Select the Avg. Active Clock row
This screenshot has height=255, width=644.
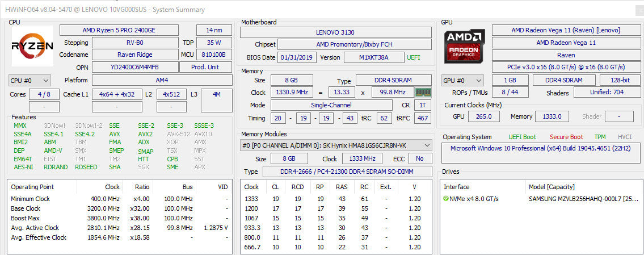pyautogui.click(x=120, y=228)
